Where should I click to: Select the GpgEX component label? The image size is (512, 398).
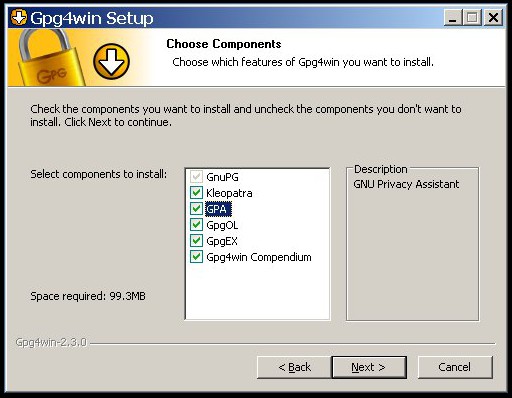tap(222, 241)
